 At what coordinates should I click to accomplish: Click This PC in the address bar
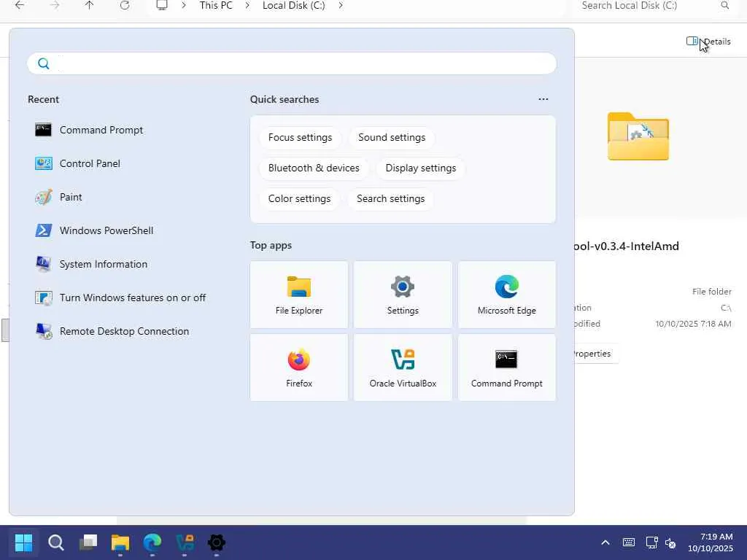(x=216, y=6)
